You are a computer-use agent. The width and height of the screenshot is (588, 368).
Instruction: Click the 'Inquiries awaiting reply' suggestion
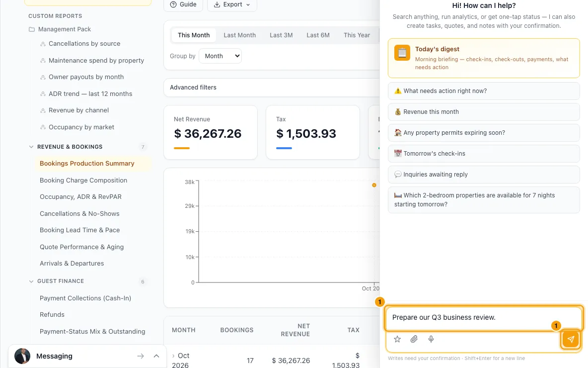(484, 175)
